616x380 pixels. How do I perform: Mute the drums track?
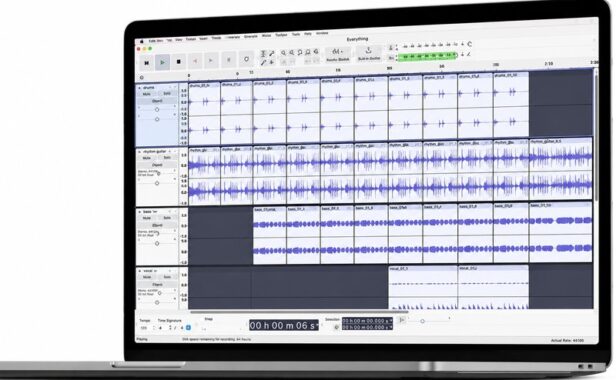pyautogui.click(x=147, y=94)
